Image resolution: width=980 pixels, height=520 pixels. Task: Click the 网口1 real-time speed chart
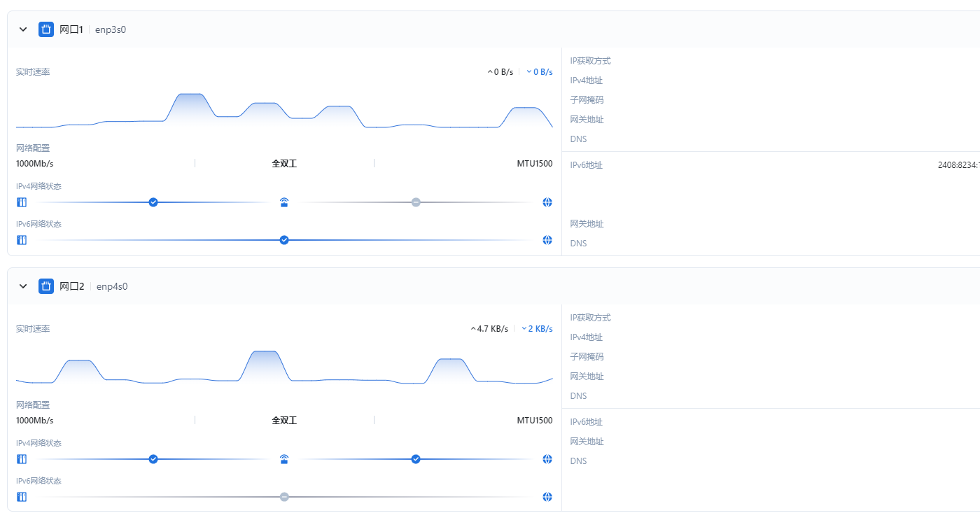point(284,111)
